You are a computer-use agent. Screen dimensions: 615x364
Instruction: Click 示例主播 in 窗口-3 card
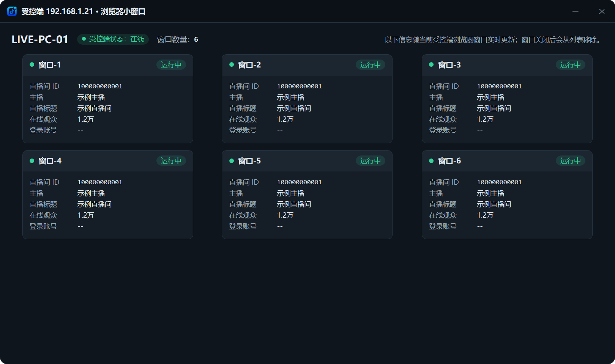point(491,97)
